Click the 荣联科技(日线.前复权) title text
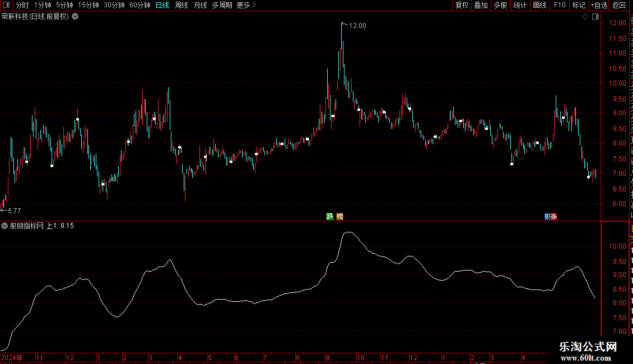 (x=35, y=17)
